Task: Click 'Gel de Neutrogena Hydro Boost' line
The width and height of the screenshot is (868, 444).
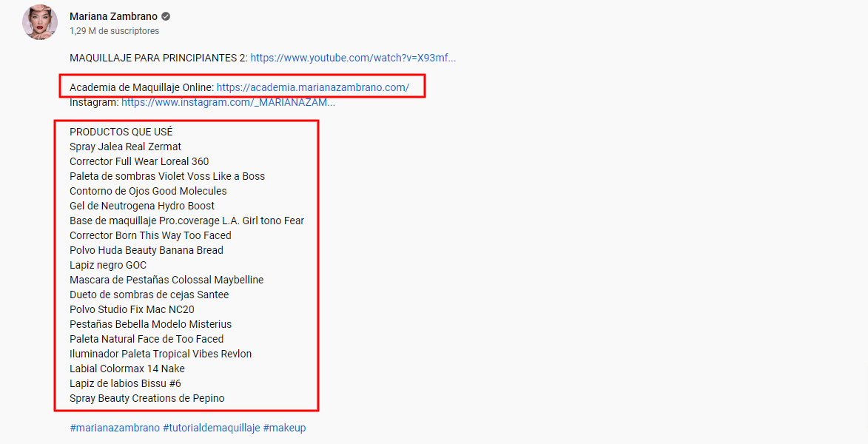Action: click(x=142, y=206)
